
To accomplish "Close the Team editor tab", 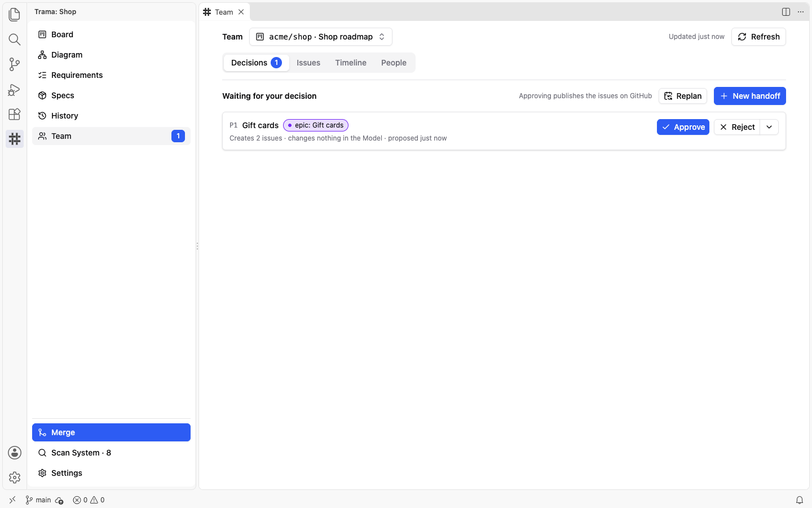I will tap(241, 12).
